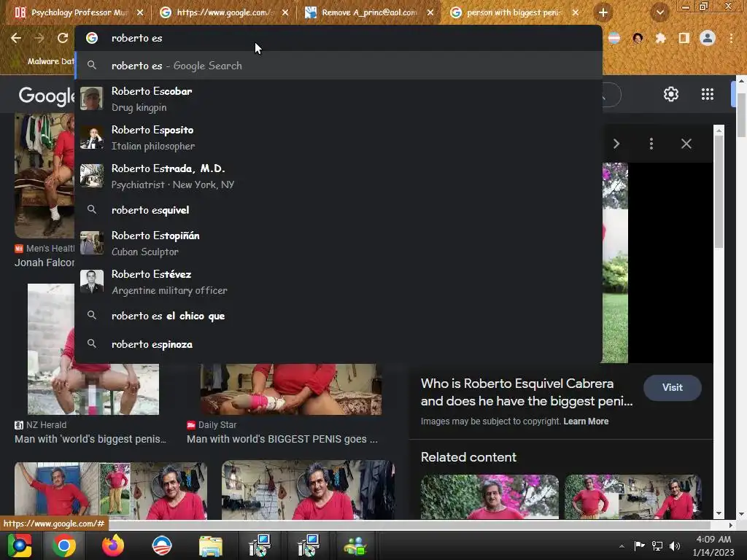
Task: Choose Roberto Escobar drug kingpin suggestion
Action: point(338,98)
